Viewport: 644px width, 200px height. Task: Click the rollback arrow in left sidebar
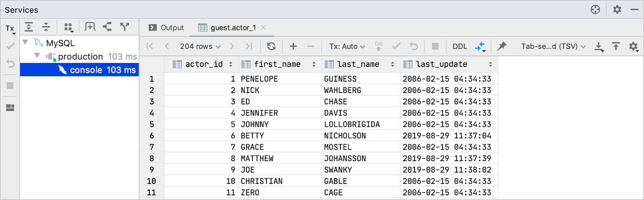click(10, 64)
